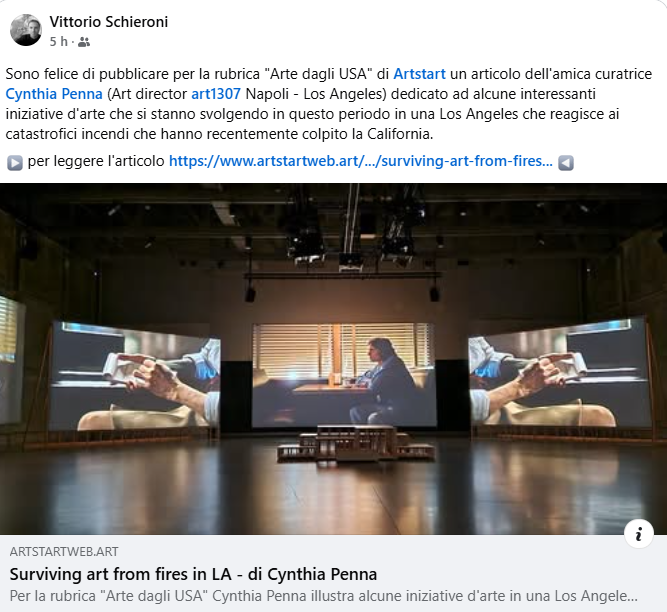The width and height of the screenshot is (667, 612).
Task: Open the article preview image
Action: click(x=334, y=359)
